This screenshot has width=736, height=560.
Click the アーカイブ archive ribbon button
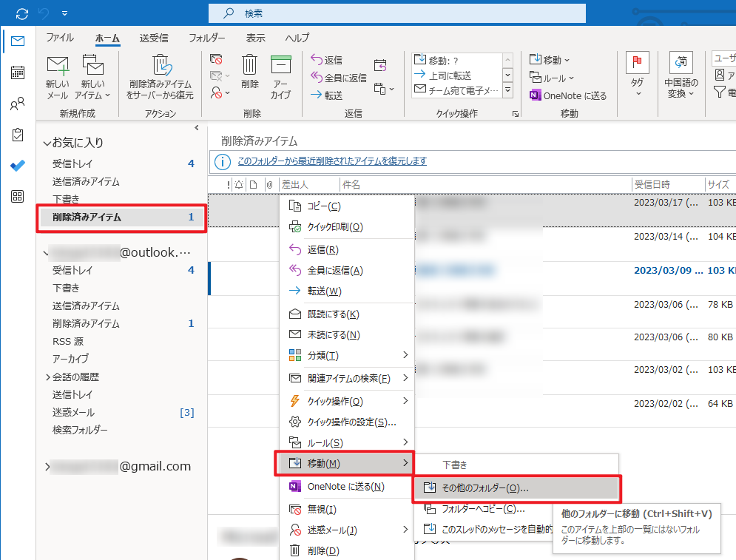click(280, 77)
